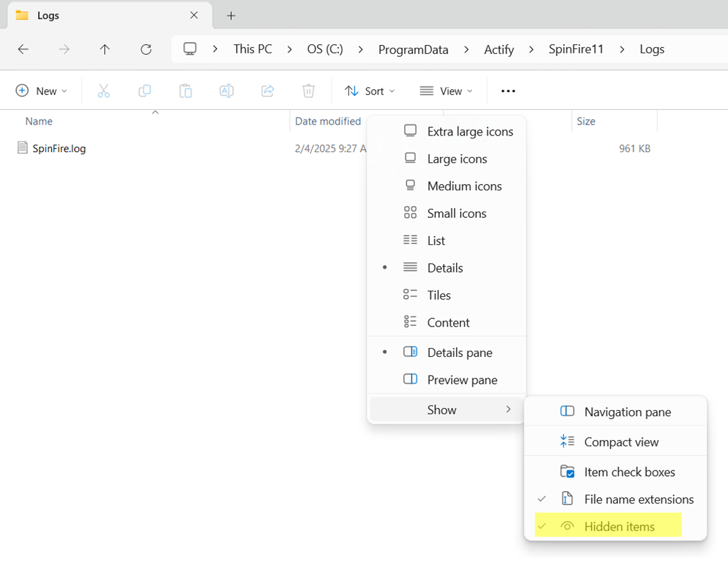Disable File name extensions option
This screenshot has width=728, height=561.
[x=638, y=499]
